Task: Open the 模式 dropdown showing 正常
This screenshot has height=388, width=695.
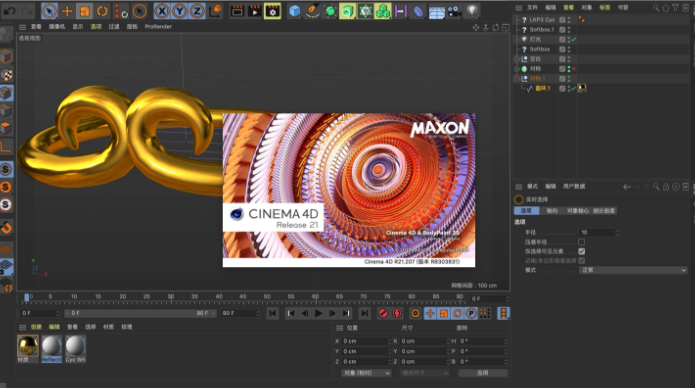Action: coord(633,270)
